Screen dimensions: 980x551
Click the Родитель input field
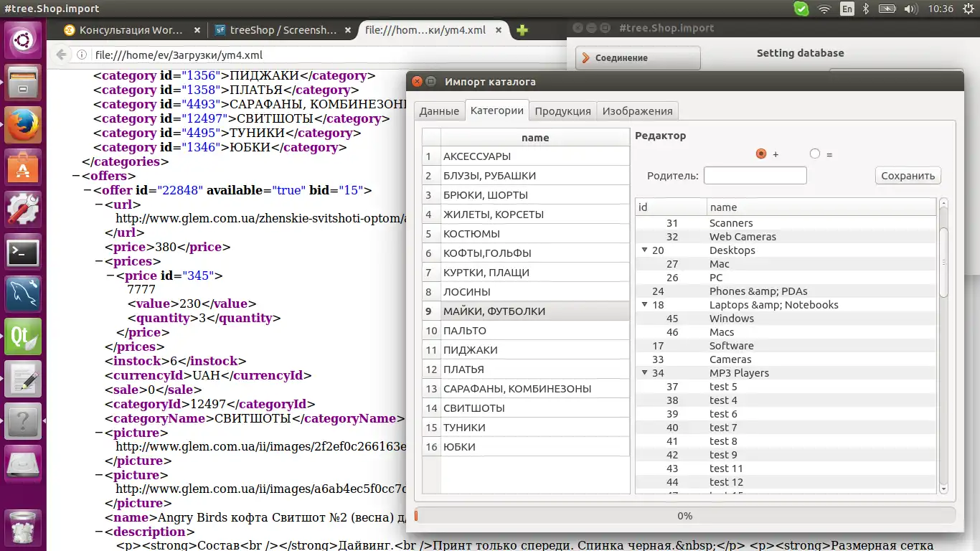tap(755, 176)
